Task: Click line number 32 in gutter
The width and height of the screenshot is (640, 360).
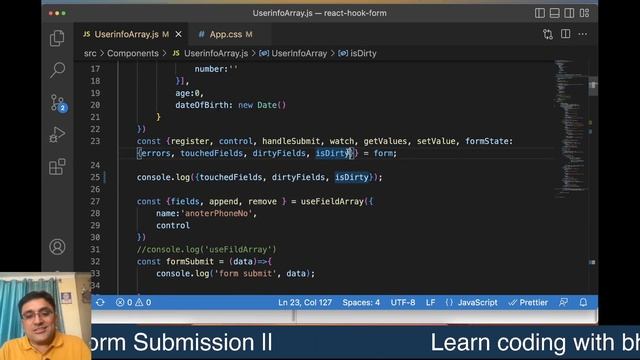Action: coord(95,261)
